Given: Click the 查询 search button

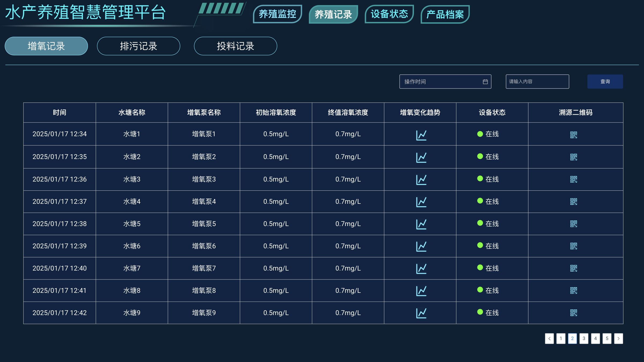Looking at the screenshot, I should pyautogui.click(x=605, y=82).
